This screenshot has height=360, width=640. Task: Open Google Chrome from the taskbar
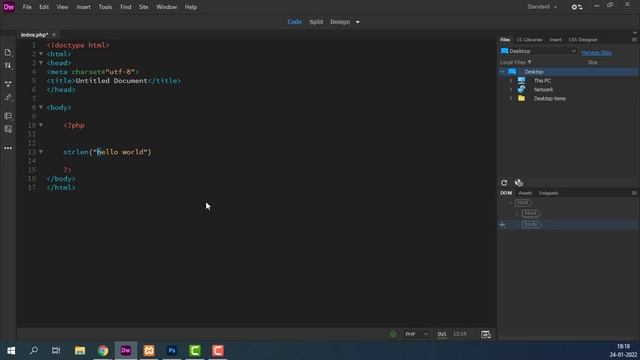coord(103,350)
